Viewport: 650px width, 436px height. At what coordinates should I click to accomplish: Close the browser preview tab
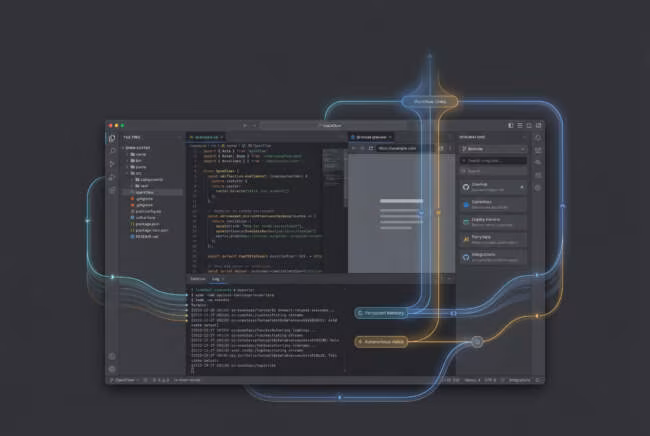[390, 137]
